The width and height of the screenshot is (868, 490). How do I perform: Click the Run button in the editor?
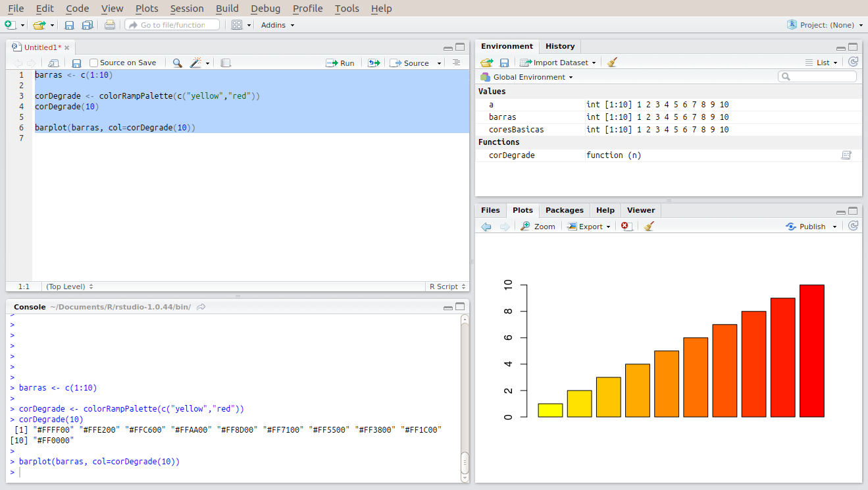point(340,63)
